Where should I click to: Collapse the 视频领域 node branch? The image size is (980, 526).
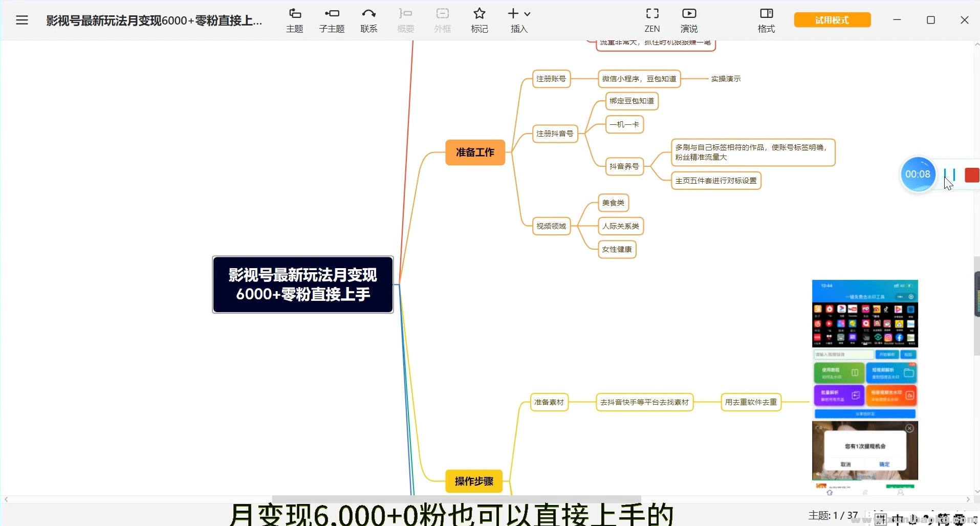(551, 226)
